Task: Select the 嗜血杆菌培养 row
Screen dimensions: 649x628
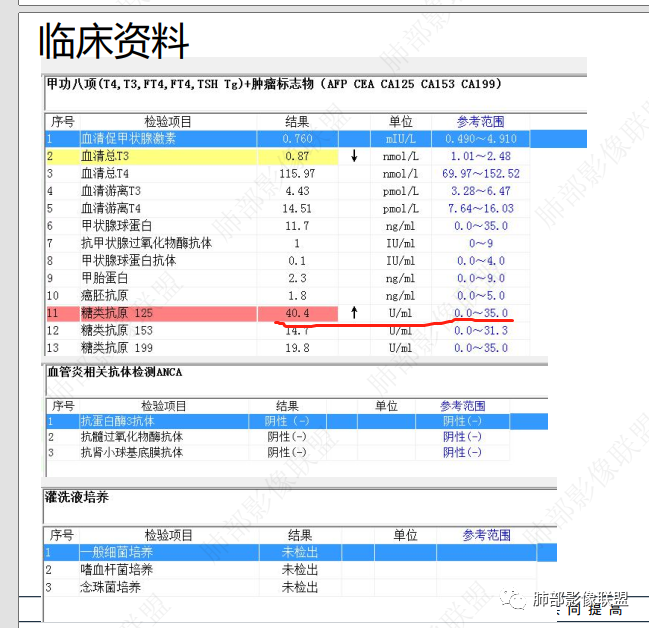Action: [x=290, y=570]
